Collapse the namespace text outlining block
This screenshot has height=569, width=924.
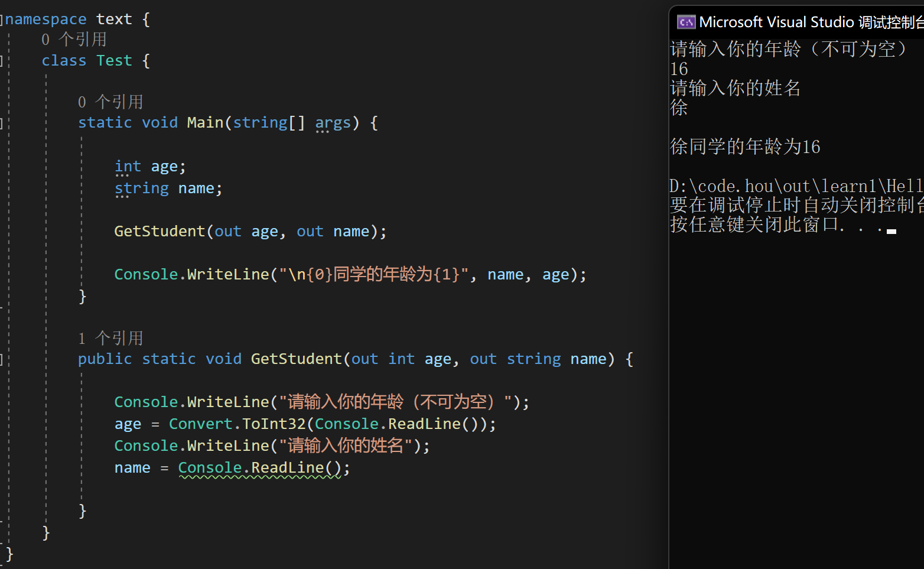pos(2,19)
